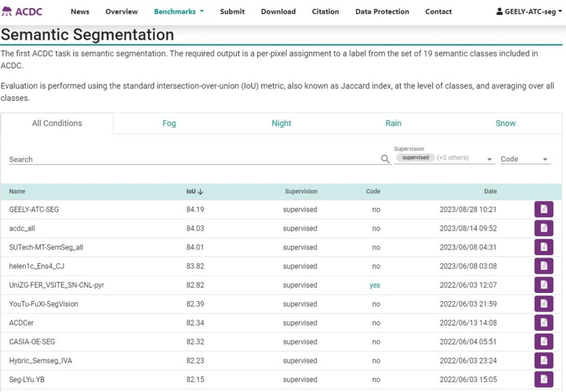Click the IoU value 84.03
The height and width of the screenshot is (392, 566).
195,228
